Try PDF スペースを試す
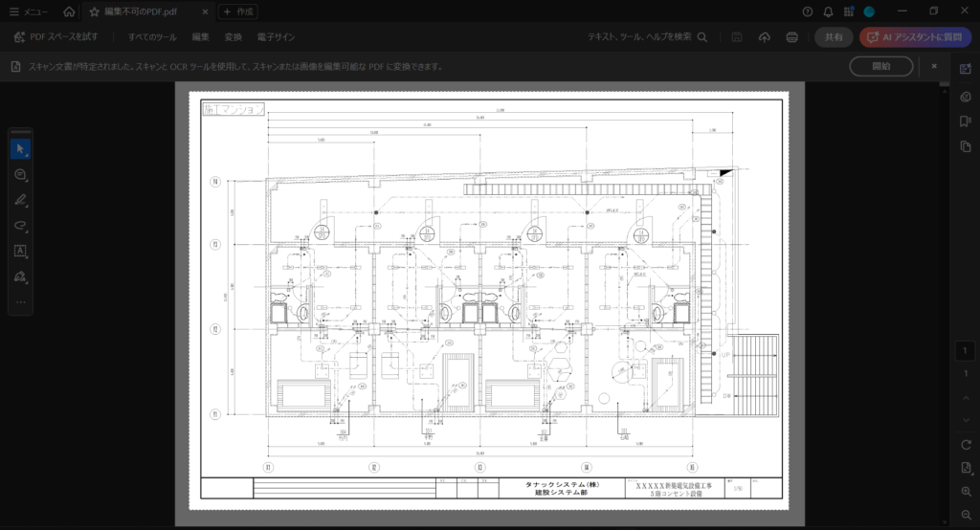The width and height of the screenshot is (980, 530). (x=56, y=37)
